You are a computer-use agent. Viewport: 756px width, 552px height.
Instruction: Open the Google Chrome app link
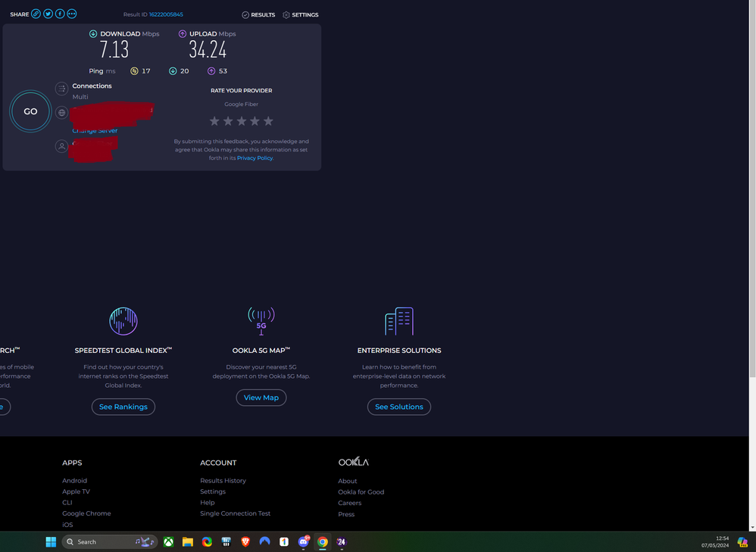pos(86,513)
